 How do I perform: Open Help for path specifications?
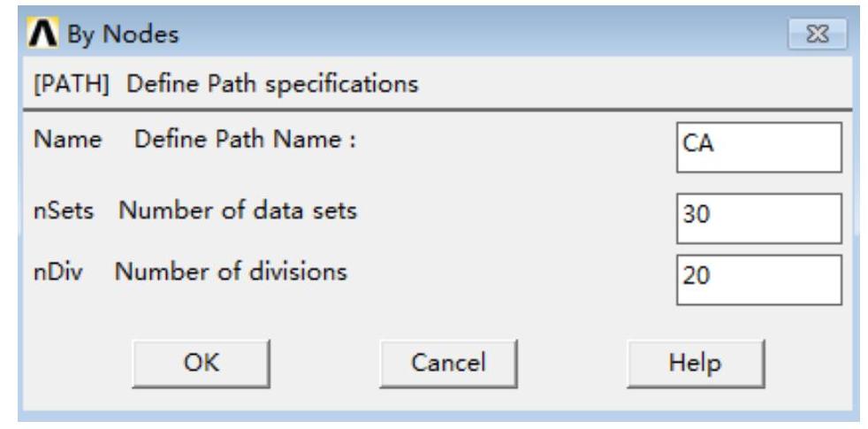pos(695,363)
